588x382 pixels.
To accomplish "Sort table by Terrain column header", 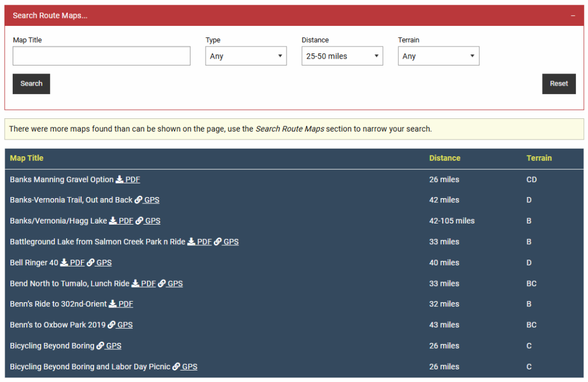I will click(539, 158).
